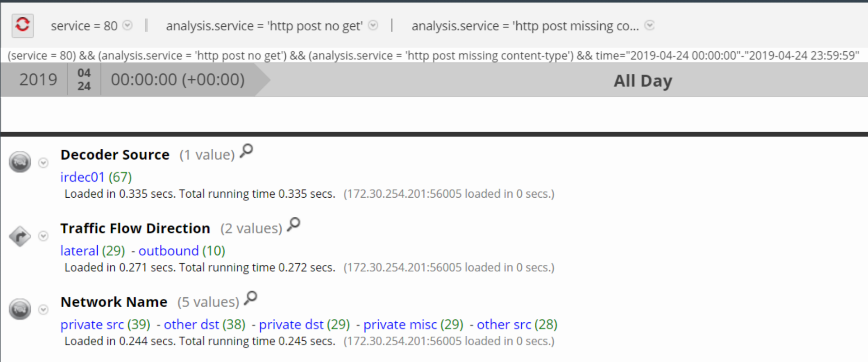Select the 'service = 80' breadcrumb
Image resolution: width=868 pixels, height=362 pixels.
tap(84, 26)
